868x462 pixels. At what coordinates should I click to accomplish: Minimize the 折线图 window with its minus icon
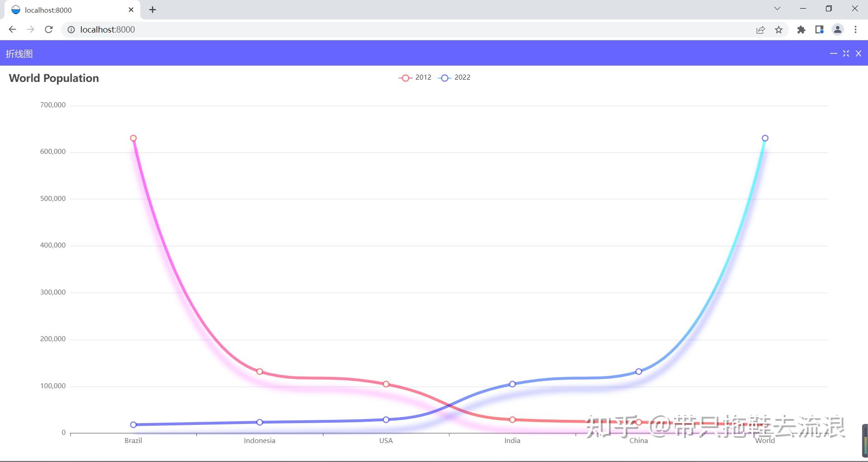pyautogui.click(x=834, y=53)
